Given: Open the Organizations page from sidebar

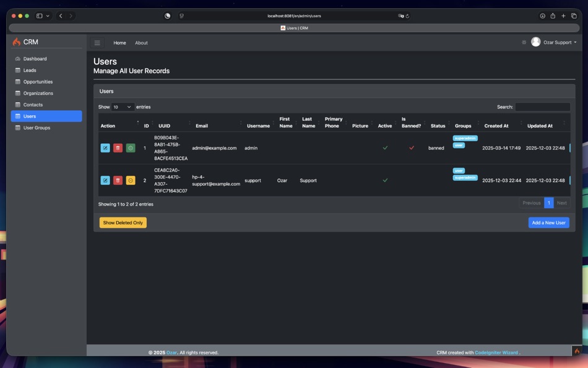Looking at the screenshot, I should click(x=40, y=93).
